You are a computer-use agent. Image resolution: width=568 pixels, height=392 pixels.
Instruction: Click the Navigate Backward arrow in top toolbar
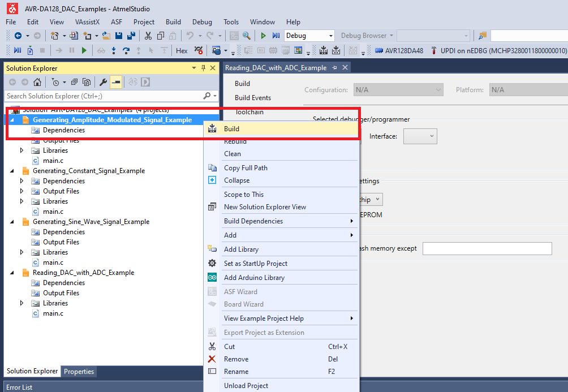[x=18, y=36]
